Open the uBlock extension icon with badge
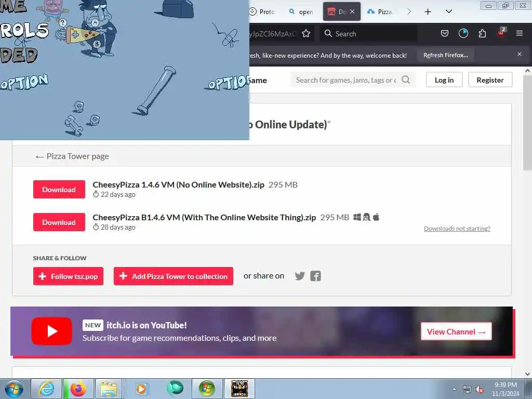The width and height of the screenshot is (532, 399). pos(501,33)
